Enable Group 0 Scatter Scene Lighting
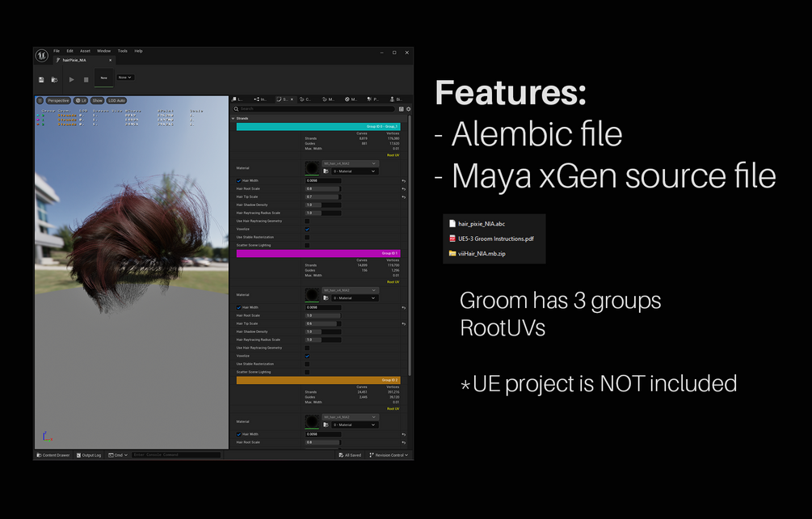This screenshot has height=519, width=812. coord(307,245)
